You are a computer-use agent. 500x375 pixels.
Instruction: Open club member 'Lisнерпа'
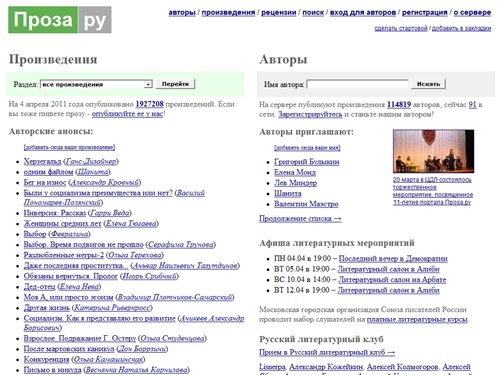click(272, 367)
